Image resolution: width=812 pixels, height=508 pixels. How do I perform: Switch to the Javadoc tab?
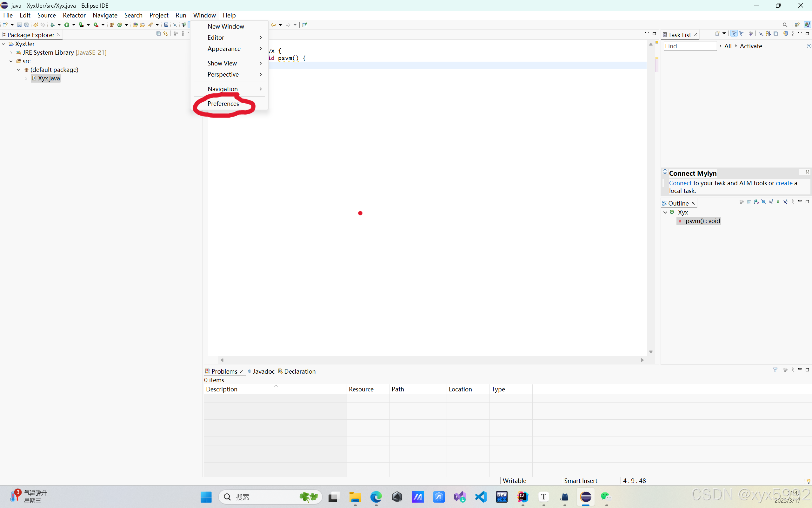[263, 371]
